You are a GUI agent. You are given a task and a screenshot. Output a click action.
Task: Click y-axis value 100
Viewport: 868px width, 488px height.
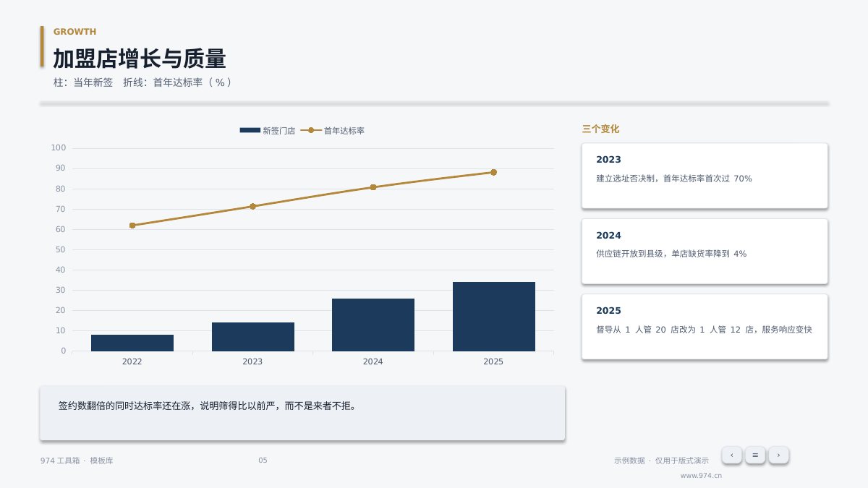[x=59, y=148]
